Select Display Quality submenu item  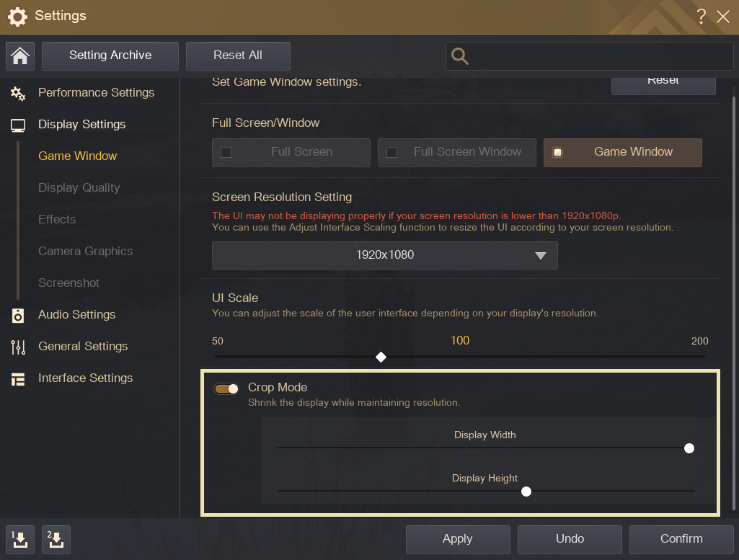click(x=79, y=187)
